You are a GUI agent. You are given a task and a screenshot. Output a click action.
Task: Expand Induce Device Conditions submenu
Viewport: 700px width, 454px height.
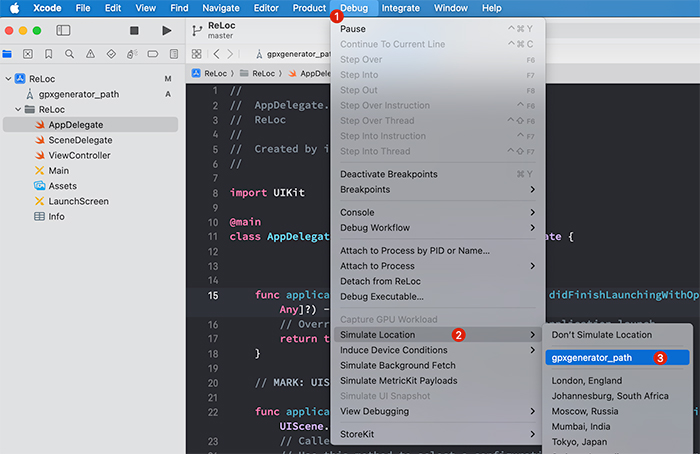[438, 350]
